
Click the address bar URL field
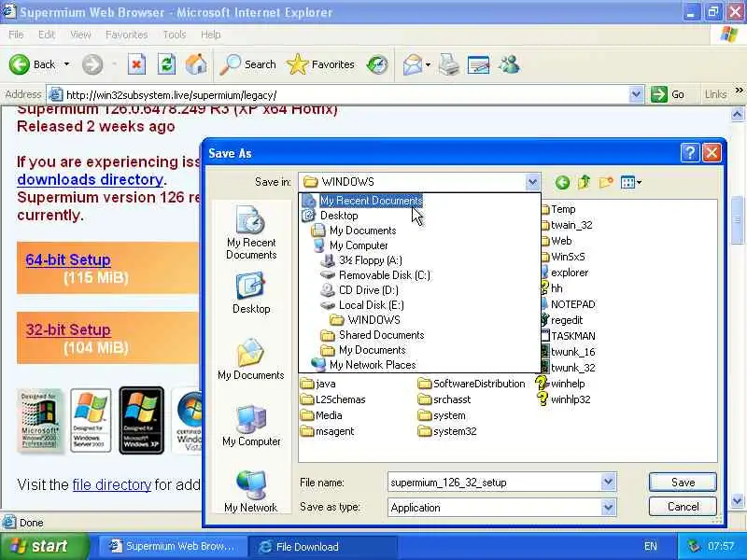345,94
